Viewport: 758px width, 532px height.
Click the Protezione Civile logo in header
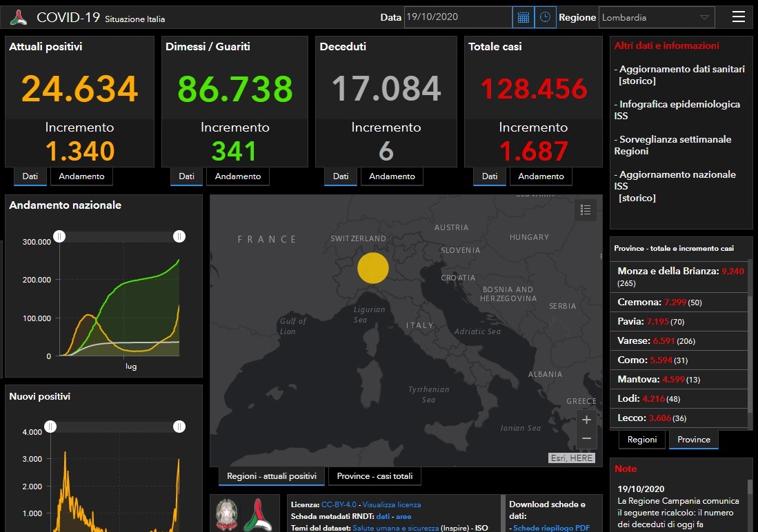click(x=19, y=17)
